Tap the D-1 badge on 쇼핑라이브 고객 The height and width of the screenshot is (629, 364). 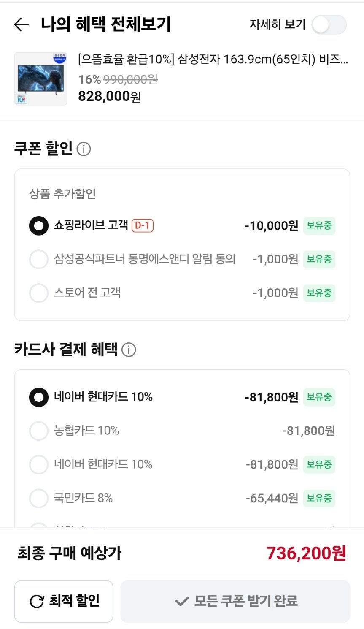[x=143, y=225]
